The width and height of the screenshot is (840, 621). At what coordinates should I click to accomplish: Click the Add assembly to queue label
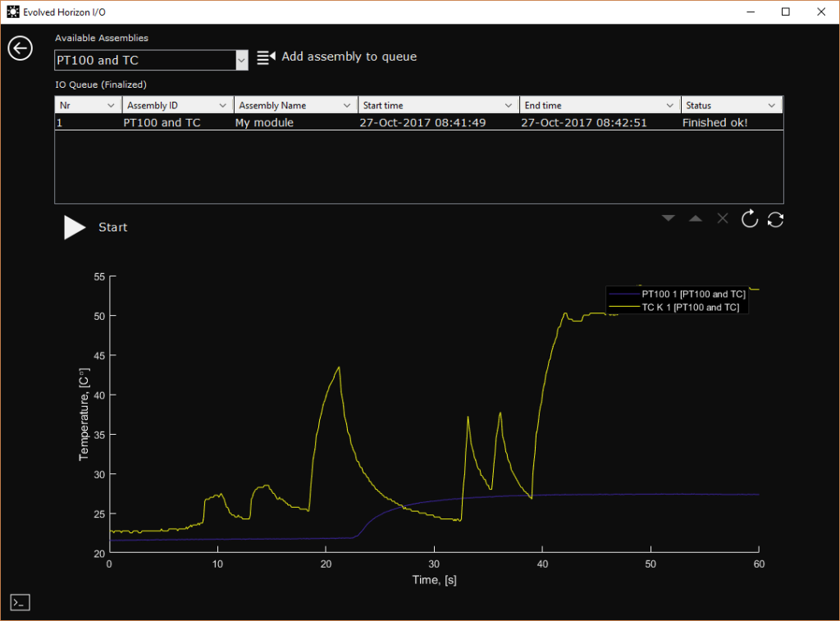click(x=349, y=57)
